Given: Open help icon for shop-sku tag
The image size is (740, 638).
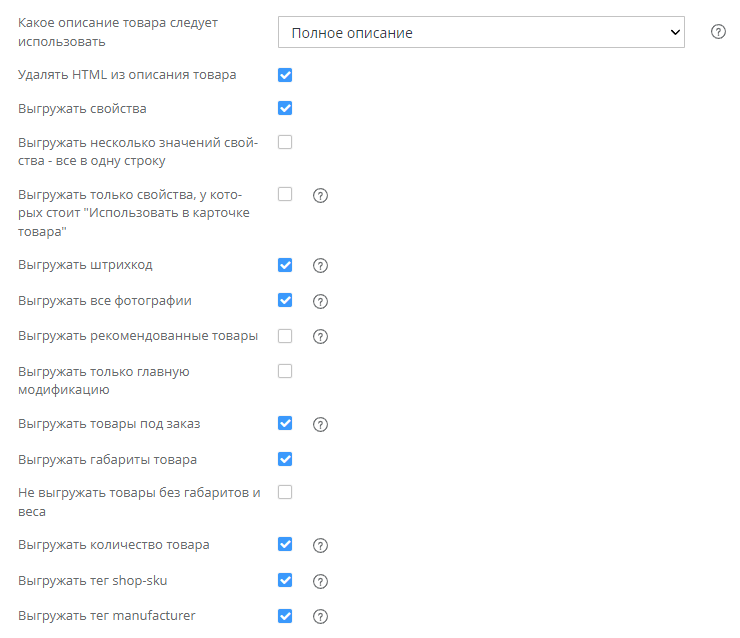Looking at the screenshot, I should coord(321,581).
